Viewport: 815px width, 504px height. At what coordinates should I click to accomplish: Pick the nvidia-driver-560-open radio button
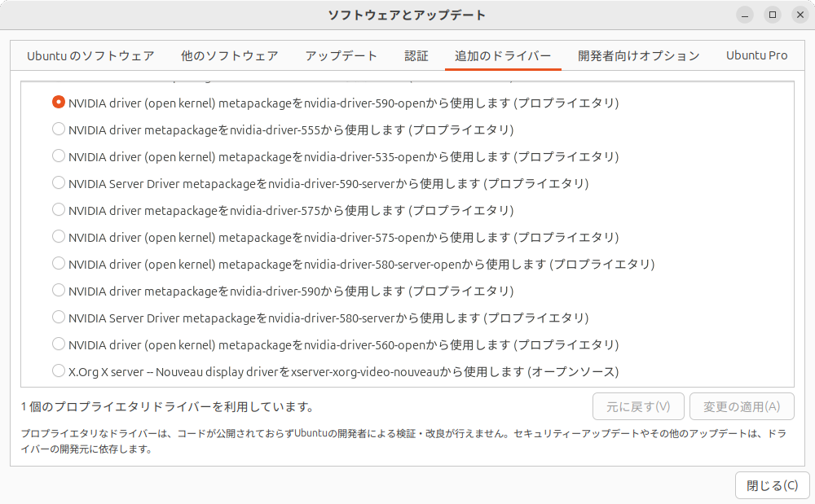tap(59, 344)
